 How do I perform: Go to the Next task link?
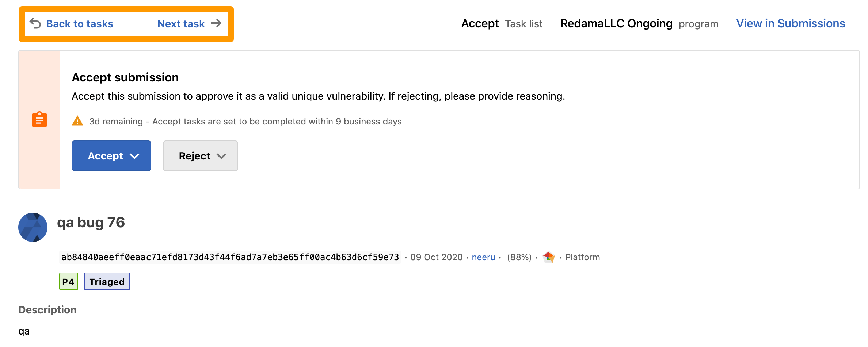181,24
